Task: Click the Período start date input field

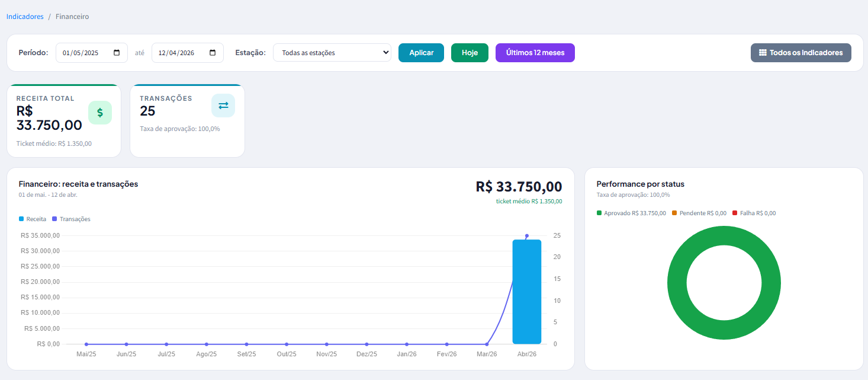Action: pyautogui.click(x=83, y=52)
